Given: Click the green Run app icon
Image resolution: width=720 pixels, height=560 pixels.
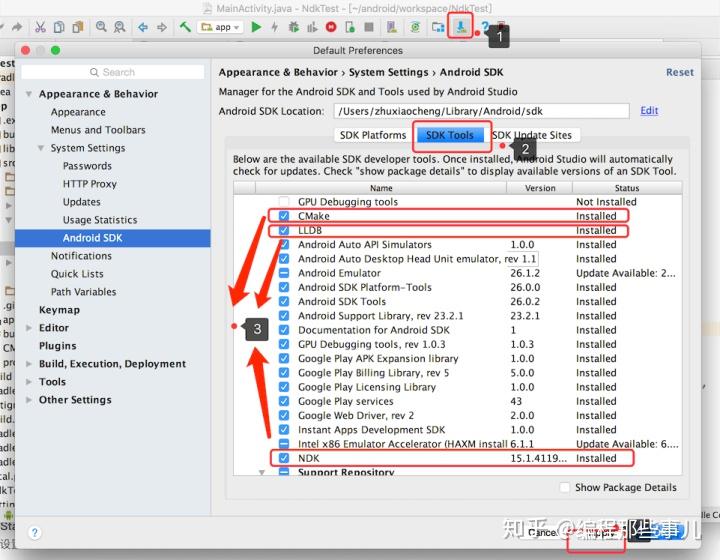Looking at the screenshot, I should tap(256, 27).
